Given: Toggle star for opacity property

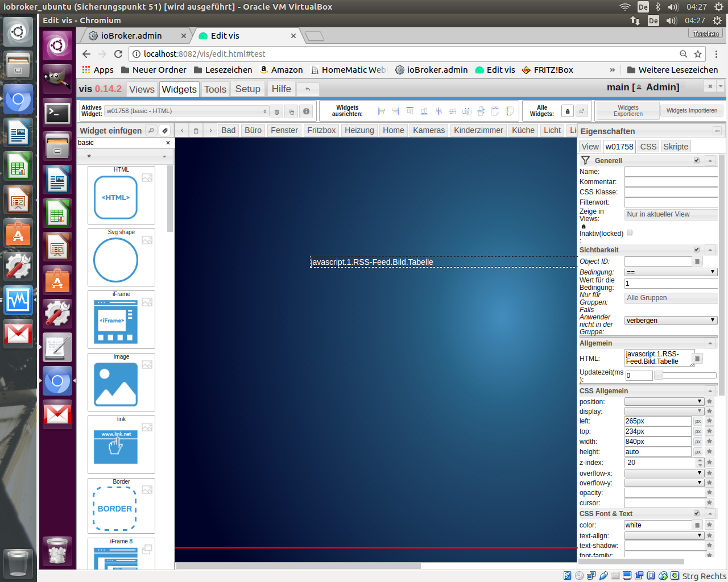Looking at the screenshot, I should tap(709, 493).
